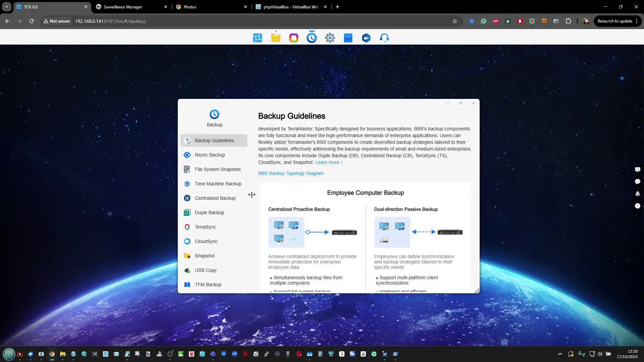This screenshot has height=362, width=644.
Task: Switch to the Surveillance Manager browser tab
Action: [x=123, y=7]
